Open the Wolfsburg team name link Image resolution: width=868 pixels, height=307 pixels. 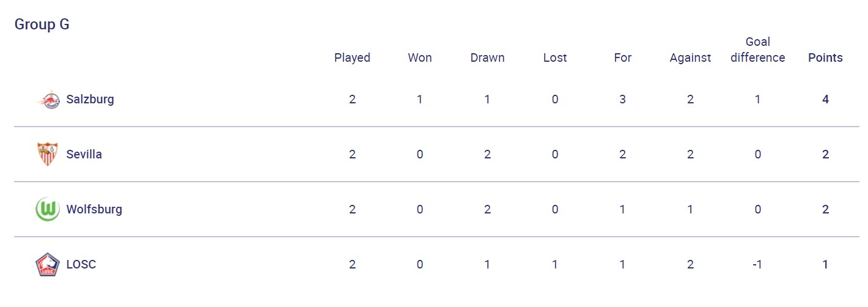point(94,209)
